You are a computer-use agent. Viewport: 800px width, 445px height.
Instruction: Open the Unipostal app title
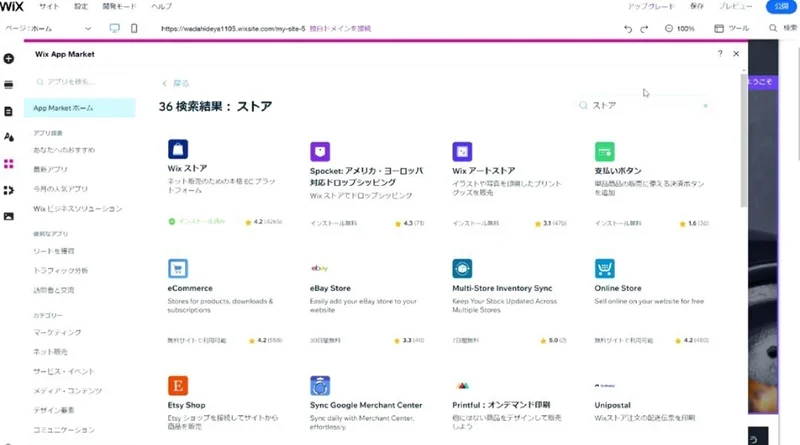pos(612,405)
